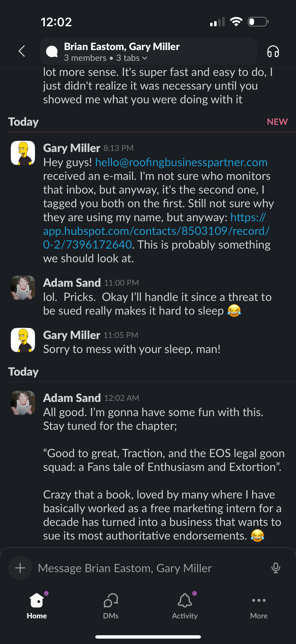The image size is (296, 644).
Task: Tap the Adam Sand name at 11:00 PM
Action: pos(72,283)
